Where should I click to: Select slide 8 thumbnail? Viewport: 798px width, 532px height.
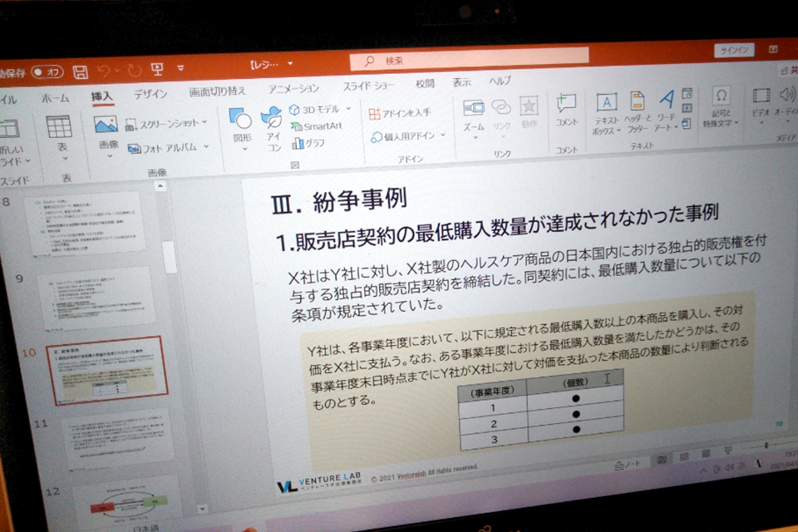pyautogui.click(x=86, y=223)
